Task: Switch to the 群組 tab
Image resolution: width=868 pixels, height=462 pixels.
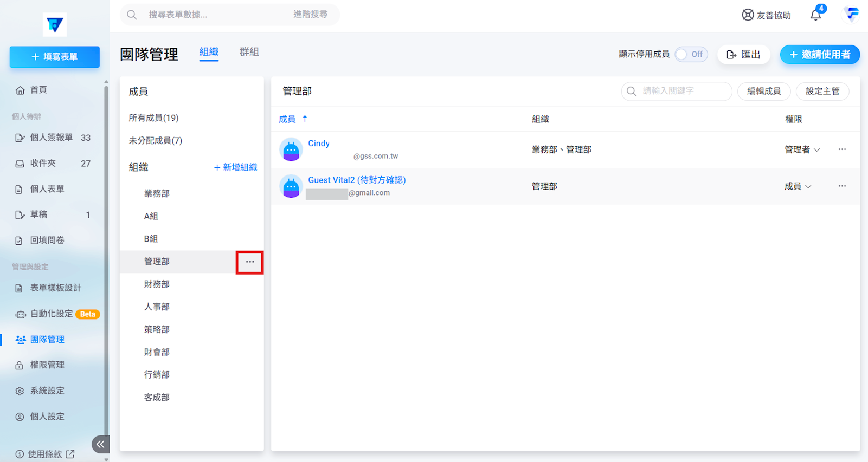Action: pos(249,52)
